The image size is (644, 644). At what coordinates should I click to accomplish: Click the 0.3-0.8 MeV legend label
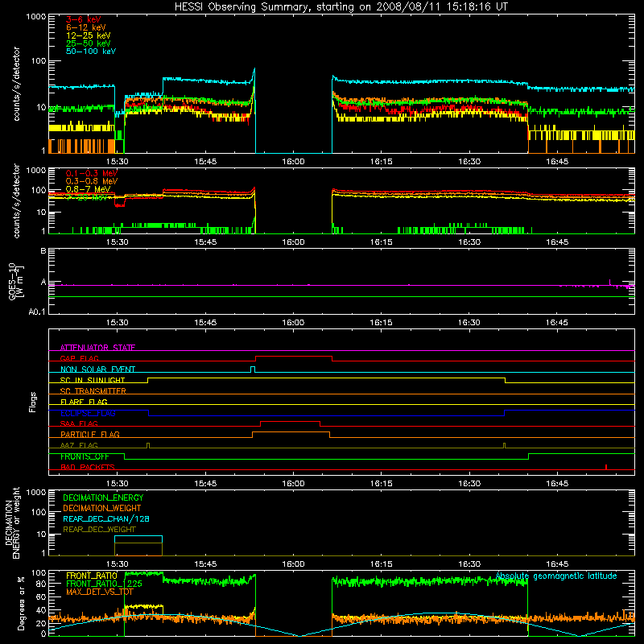(91, 181)
